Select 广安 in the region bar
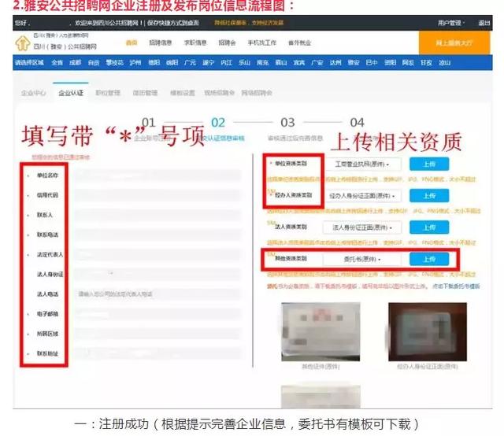This screenshot has width=504, height=436. (317, 63)
